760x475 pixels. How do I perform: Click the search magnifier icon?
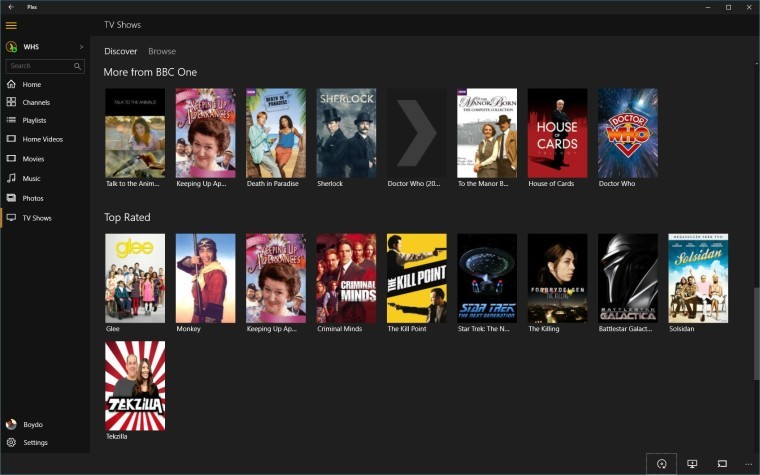tap(77, 66)
